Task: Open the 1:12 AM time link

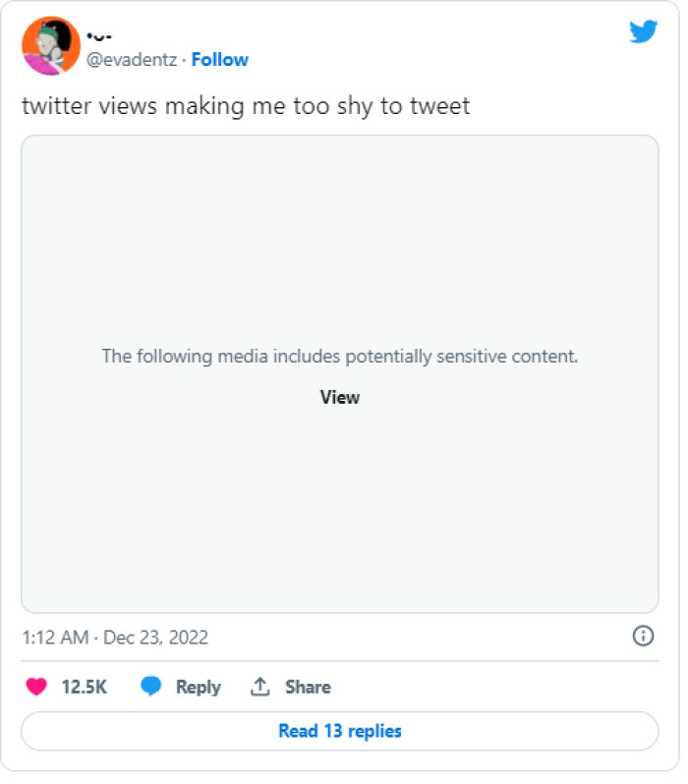Action: (x=55, y=637)
